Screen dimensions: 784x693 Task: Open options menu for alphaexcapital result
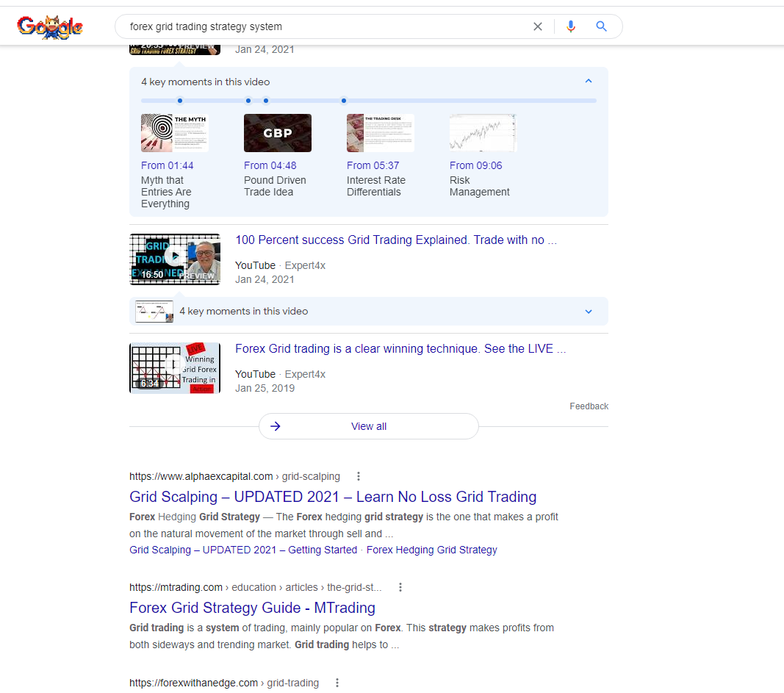[359, 476]
